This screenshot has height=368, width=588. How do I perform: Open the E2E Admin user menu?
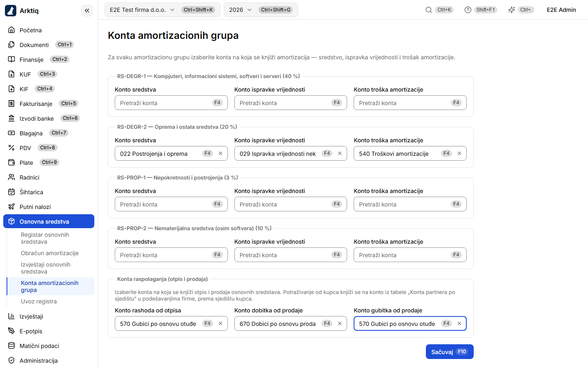point(561,10)
